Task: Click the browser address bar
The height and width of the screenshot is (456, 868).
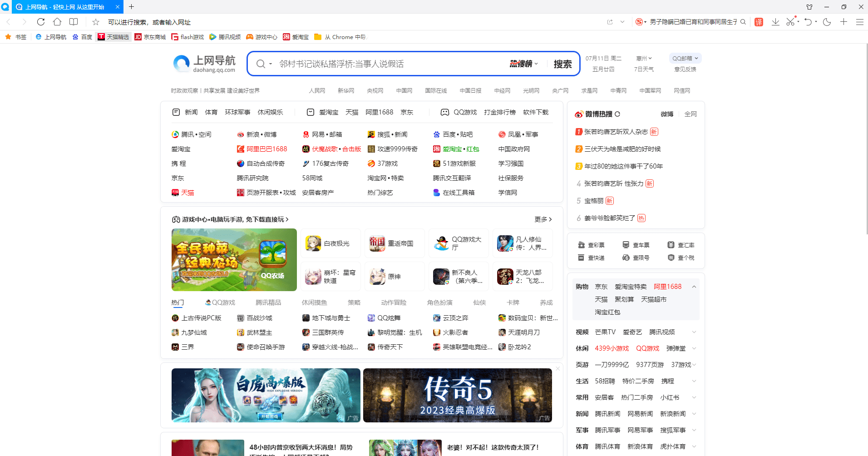Action: click(x=354, y=22)
